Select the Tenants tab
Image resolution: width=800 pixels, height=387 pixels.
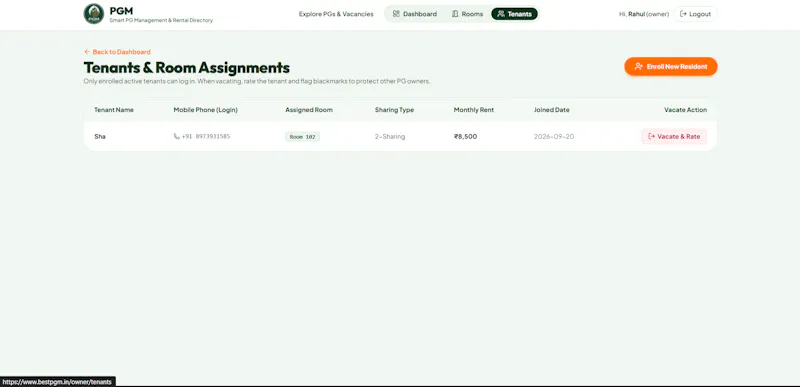pos(514,14)
